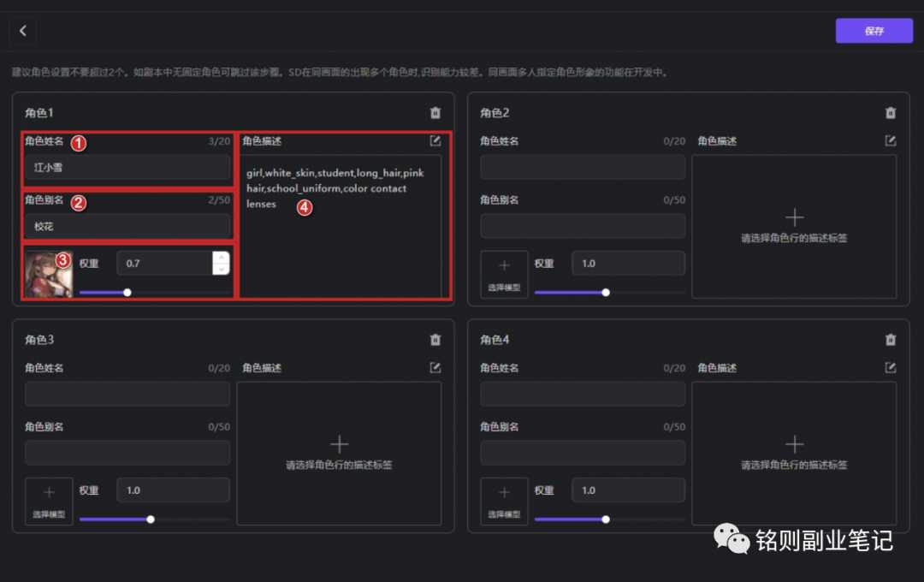Click the plus in 角色3 description tag area
The width and height of the screenshot is (924, 582).
pos(339,443)
